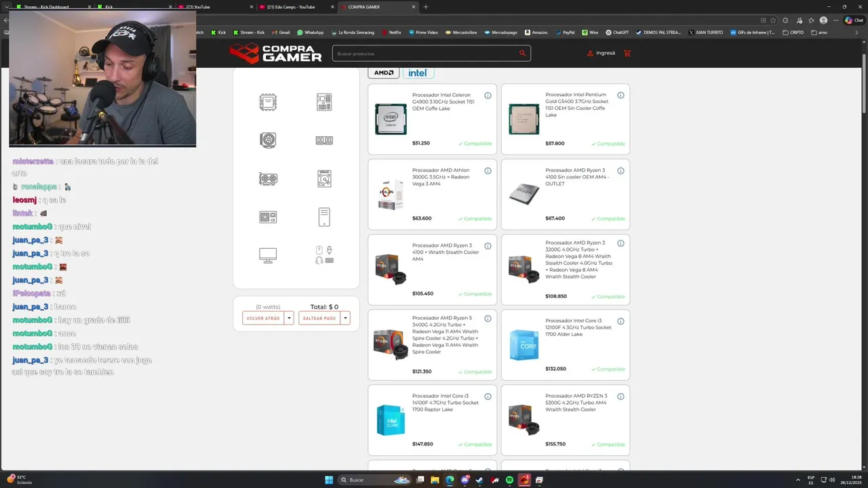Open info icon for Core i3 12100F
868x488 pixels.
(x=620, y=321)
